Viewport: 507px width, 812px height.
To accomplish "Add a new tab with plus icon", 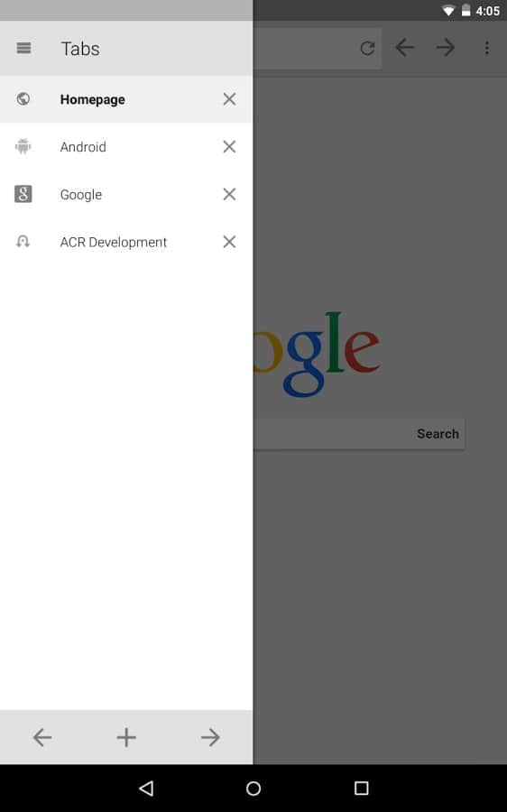I will point(126,737).
